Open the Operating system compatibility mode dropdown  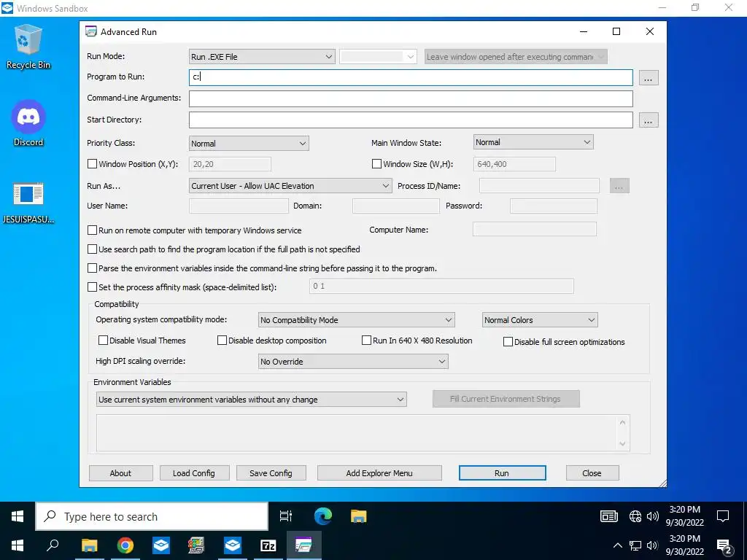click(x=356, y=320)
